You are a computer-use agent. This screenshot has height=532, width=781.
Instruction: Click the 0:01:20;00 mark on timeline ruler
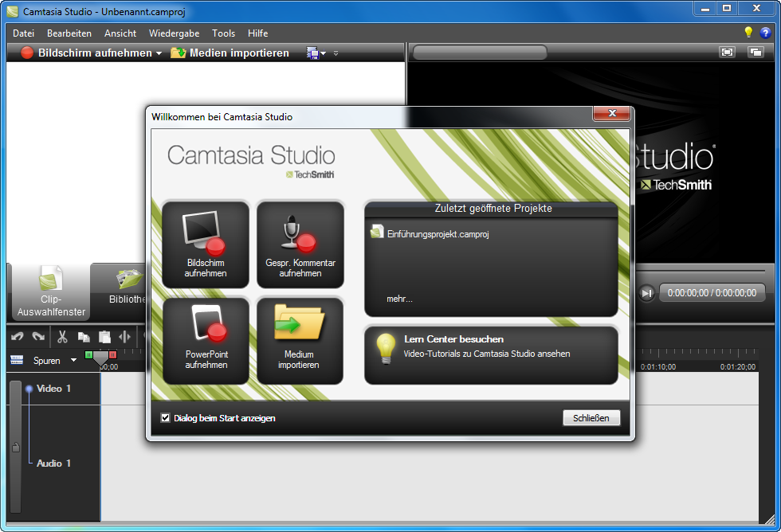click(738, 367)
